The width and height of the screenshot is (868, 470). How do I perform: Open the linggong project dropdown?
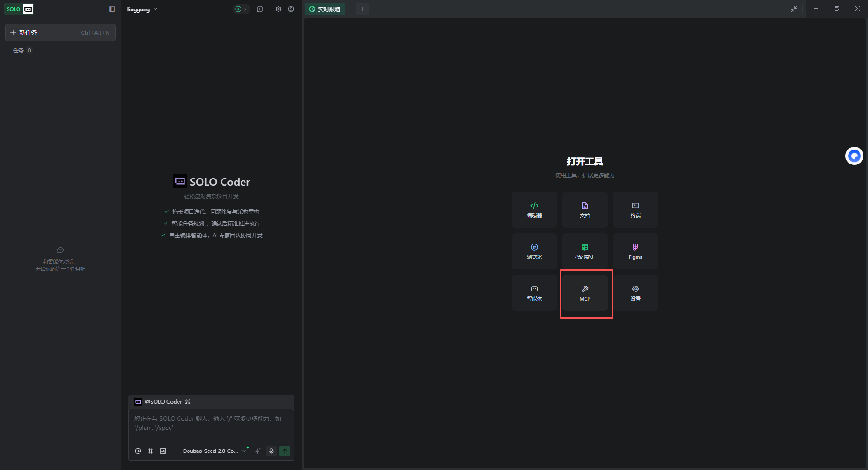[142, 9]
